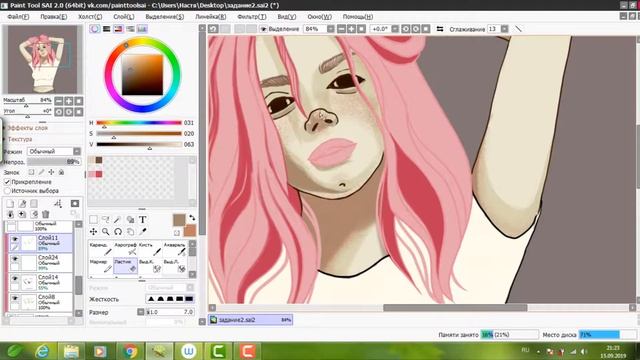Screen dimensions: 640x360
Task: Click the undo button in the canvas toolbar
Action: [x=213, y=29]
